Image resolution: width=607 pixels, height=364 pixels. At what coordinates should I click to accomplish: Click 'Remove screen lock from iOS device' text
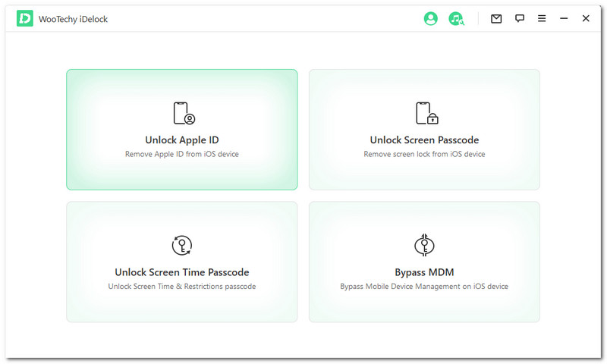tap(424, 154)
